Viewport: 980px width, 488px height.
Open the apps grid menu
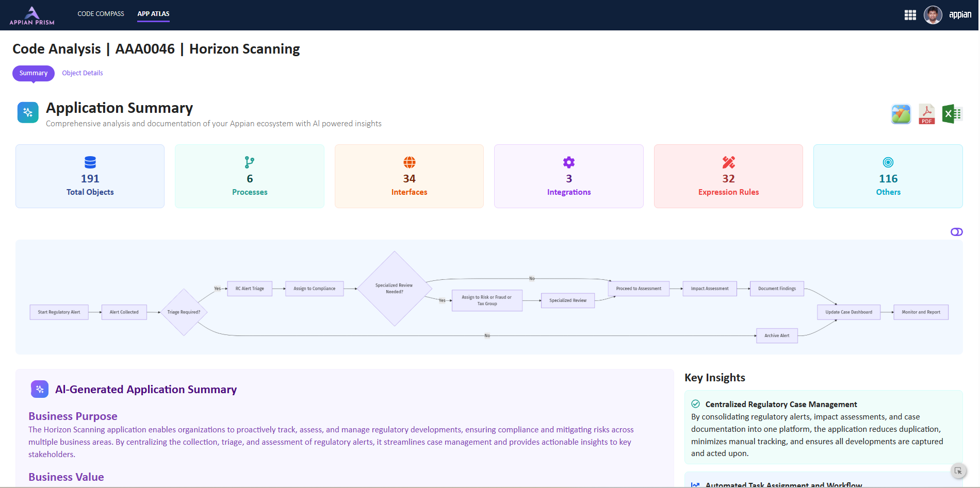click(x=910, y=15)
